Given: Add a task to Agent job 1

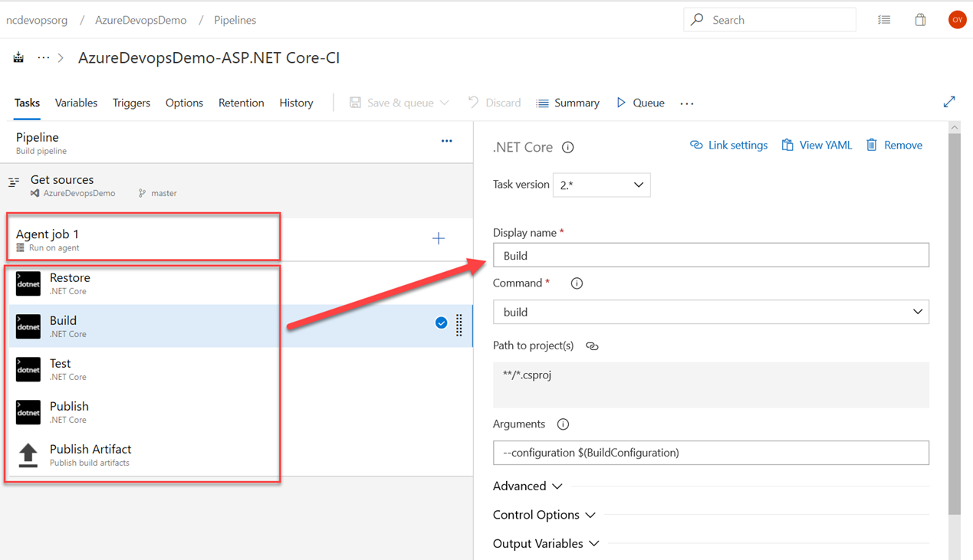Looking at the screenshot, I should [439, 238].
